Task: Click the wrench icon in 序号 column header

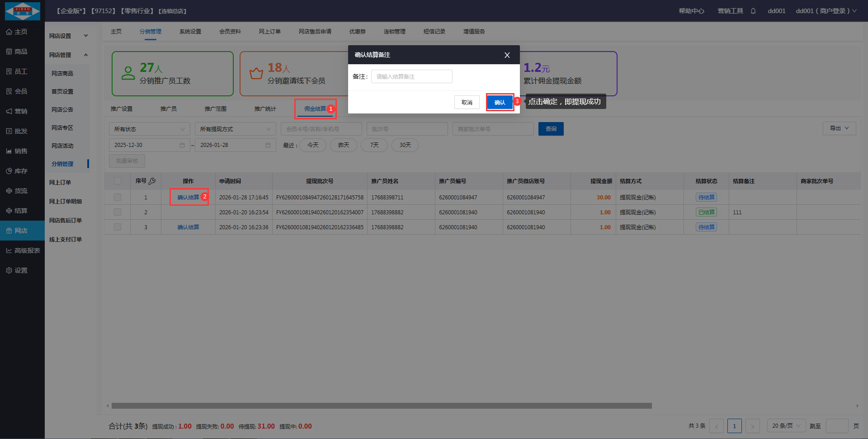Action: click(x=152, y=181)
